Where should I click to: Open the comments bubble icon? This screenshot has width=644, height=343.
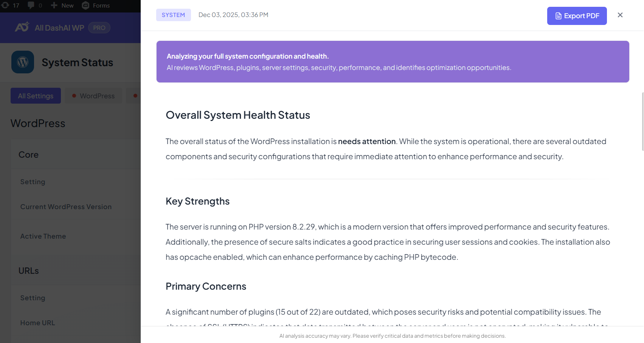pyautogui.click(x=31, y=5)
